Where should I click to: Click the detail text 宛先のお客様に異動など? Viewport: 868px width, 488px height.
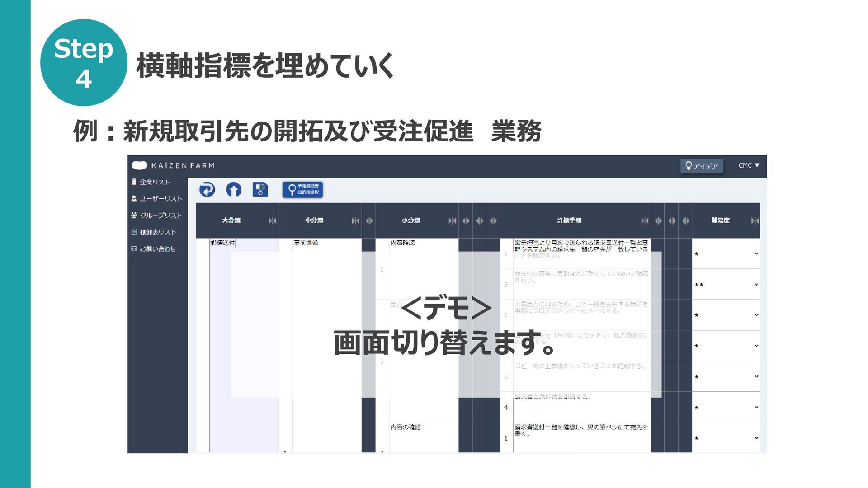click(x=581, y=277)
